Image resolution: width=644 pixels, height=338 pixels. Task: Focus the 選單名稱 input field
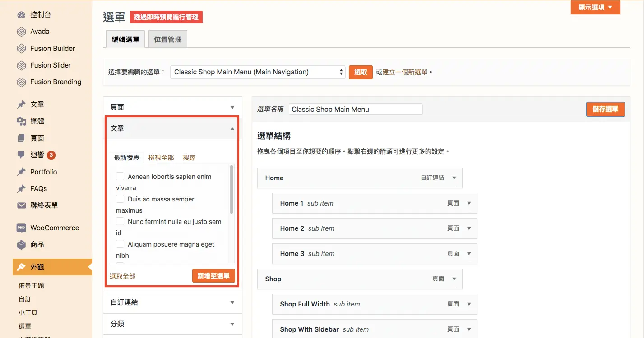[356, 109]
